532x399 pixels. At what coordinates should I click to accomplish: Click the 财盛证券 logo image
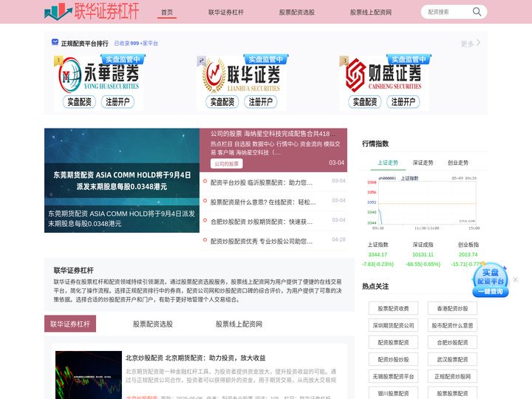(x=383, y=75)
